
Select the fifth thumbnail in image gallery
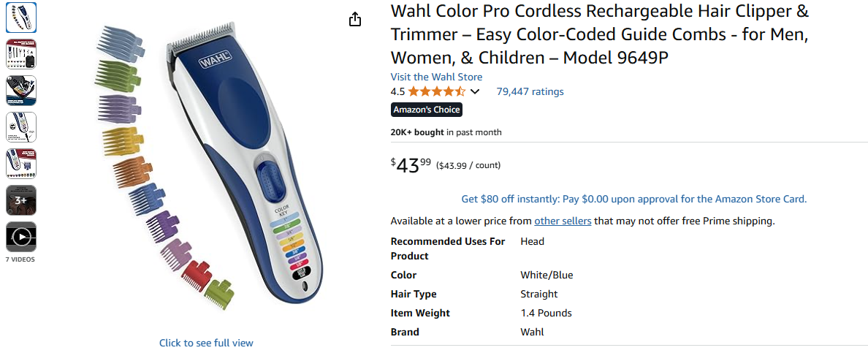tap(21, 164)
